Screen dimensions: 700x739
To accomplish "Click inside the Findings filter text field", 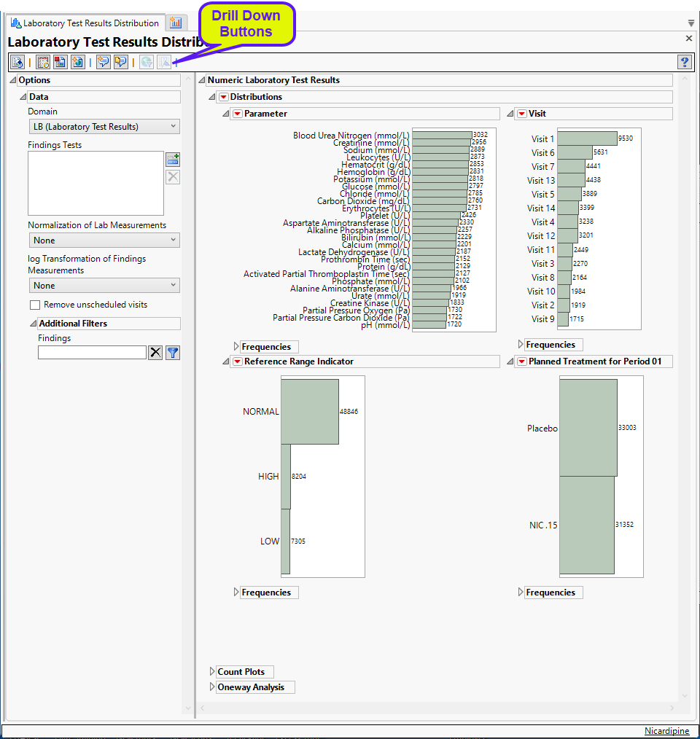I will click(x=92, y=353).
